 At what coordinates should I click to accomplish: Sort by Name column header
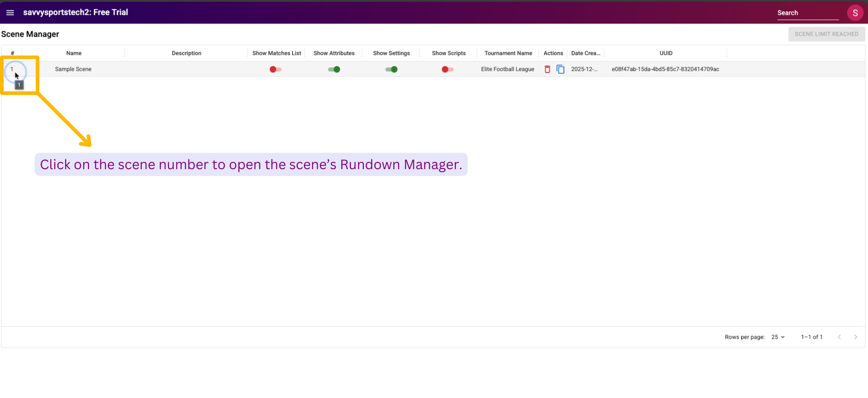74,53
